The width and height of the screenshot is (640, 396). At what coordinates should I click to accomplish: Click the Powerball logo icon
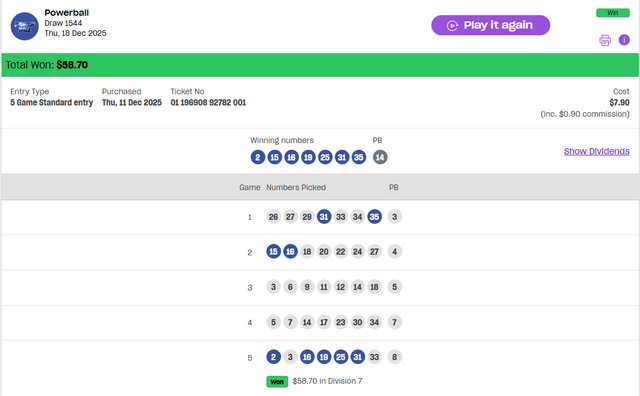click(x=24, y=27)
